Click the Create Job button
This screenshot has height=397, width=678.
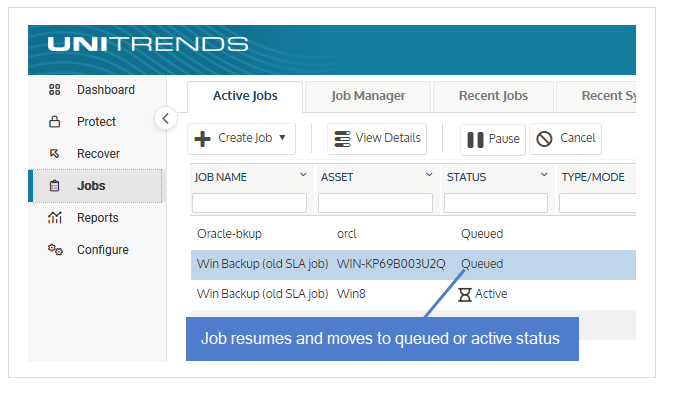tap(241, 139)
